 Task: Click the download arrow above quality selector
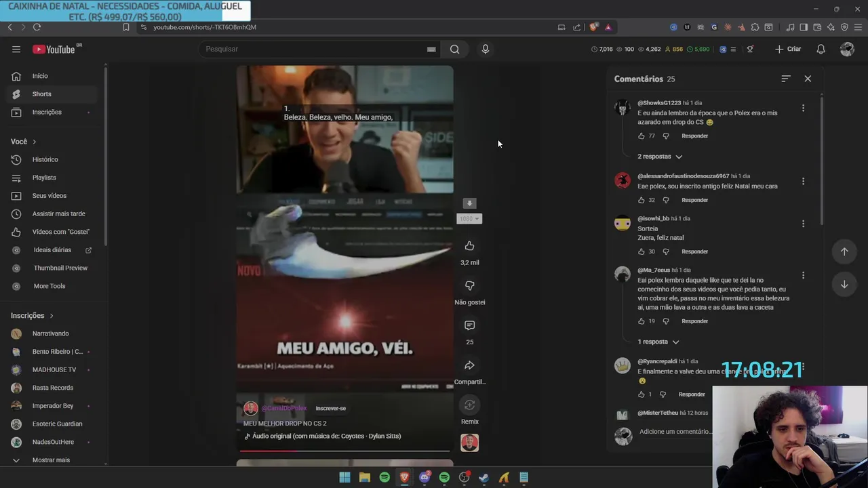tap(469, 203)
